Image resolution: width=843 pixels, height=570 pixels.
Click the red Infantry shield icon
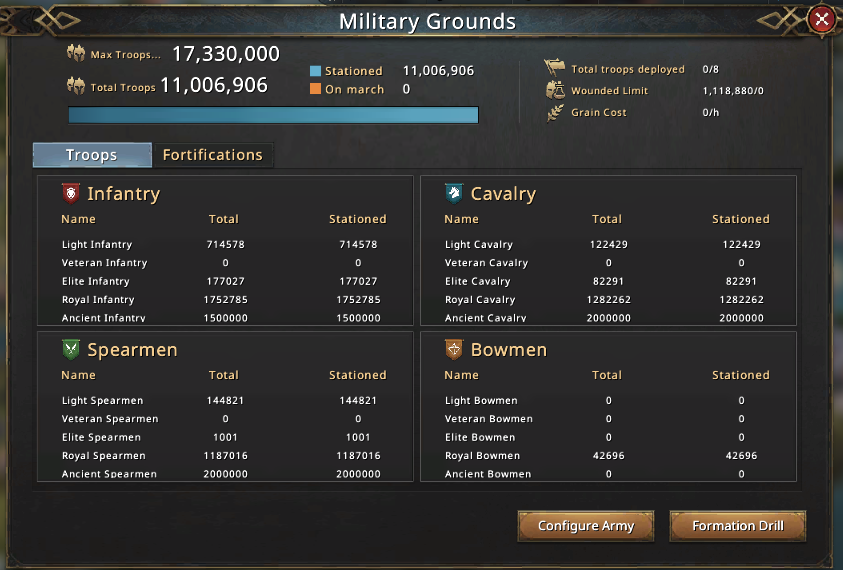[70, 194]
